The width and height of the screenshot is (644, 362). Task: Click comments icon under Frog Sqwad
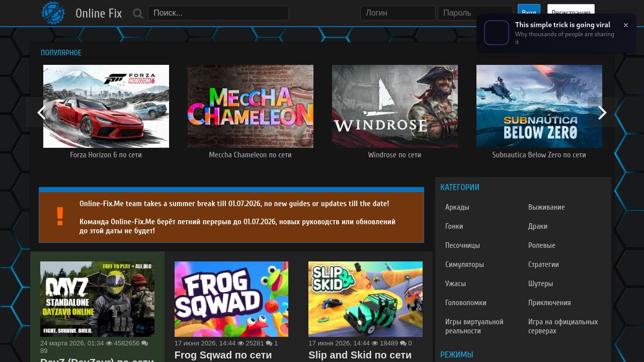pyautogui.click(x=269, y=343)
